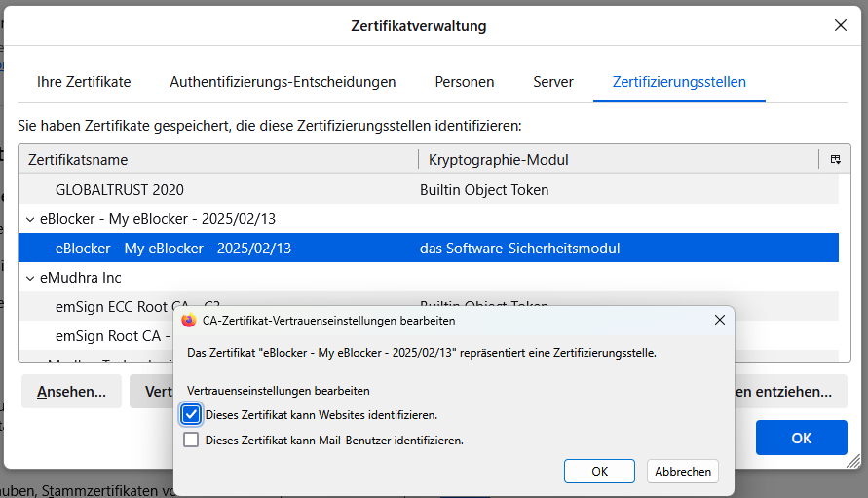Collapse the eMudhra Inc group
The image size is (868, 498).
(30, 278)
